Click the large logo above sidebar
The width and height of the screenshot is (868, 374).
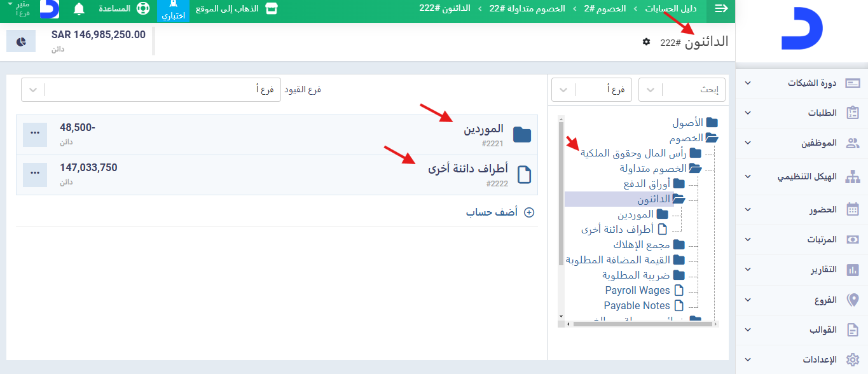click(801, 29)
